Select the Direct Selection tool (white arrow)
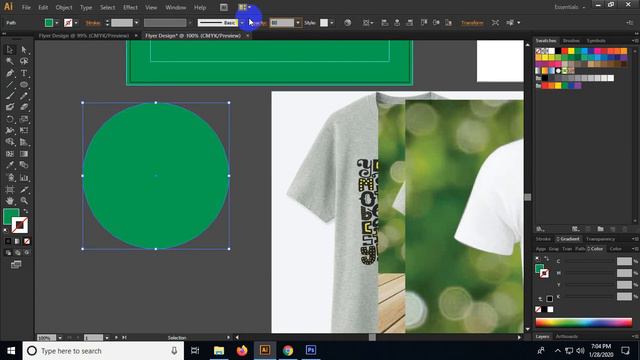640x360 pixels. point(24,49)
